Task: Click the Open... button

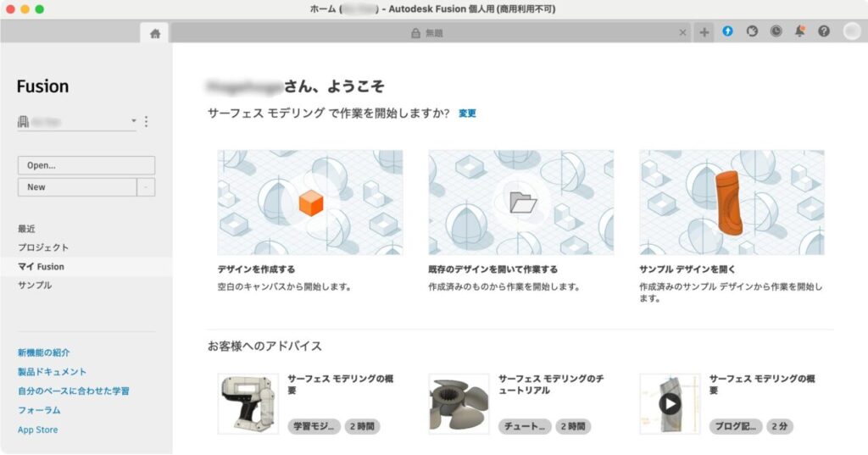Action: (x=86, y=165)
